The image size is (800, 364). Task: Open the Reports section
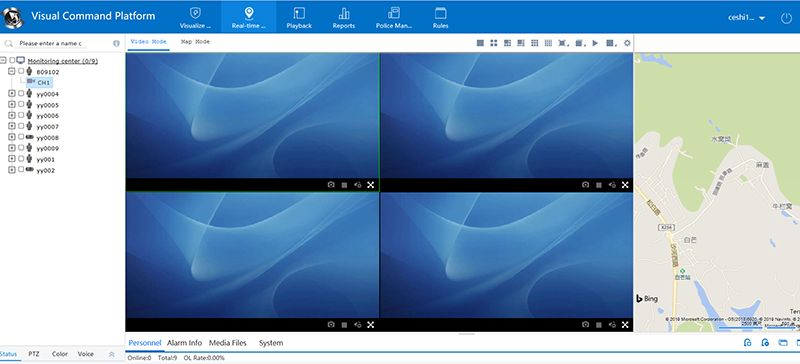(344, 17)
